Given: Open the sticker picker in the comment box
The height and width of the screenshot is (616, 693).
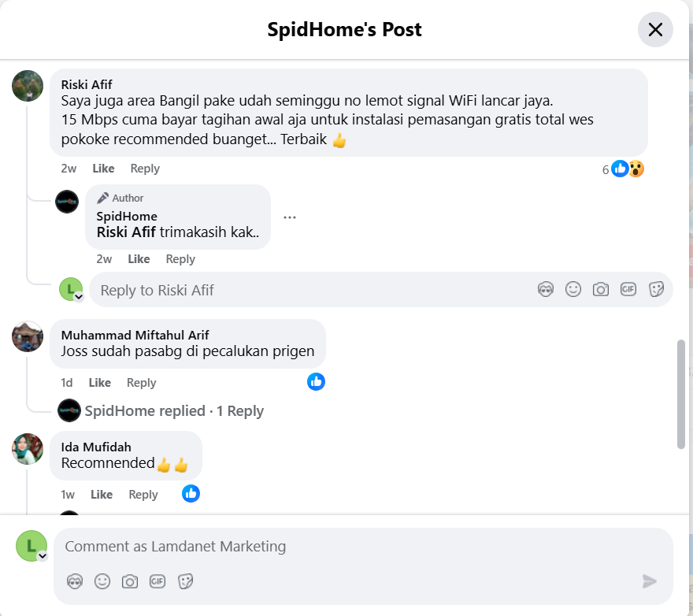Looking at the screenshot, I should pyautogui.click(x=186, y=581).
